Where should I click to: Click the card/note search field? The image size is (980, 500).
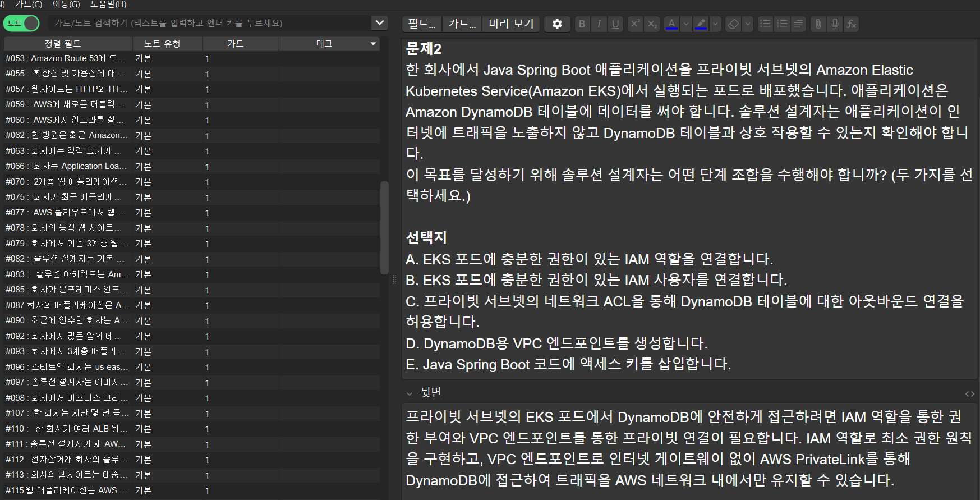(209, 23)
